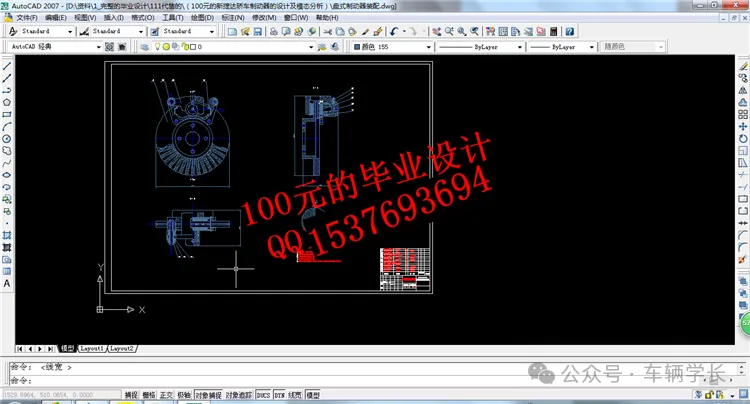Open a drawing using the toolbar icon
Viewport: 750px width, 404px height.
[245, 32]
